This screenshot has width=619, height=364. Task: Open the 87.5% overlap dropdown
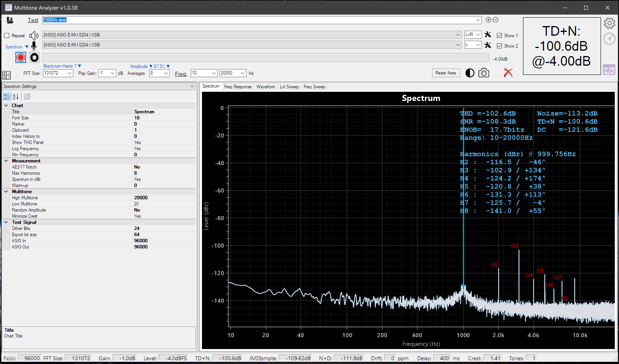162,66
